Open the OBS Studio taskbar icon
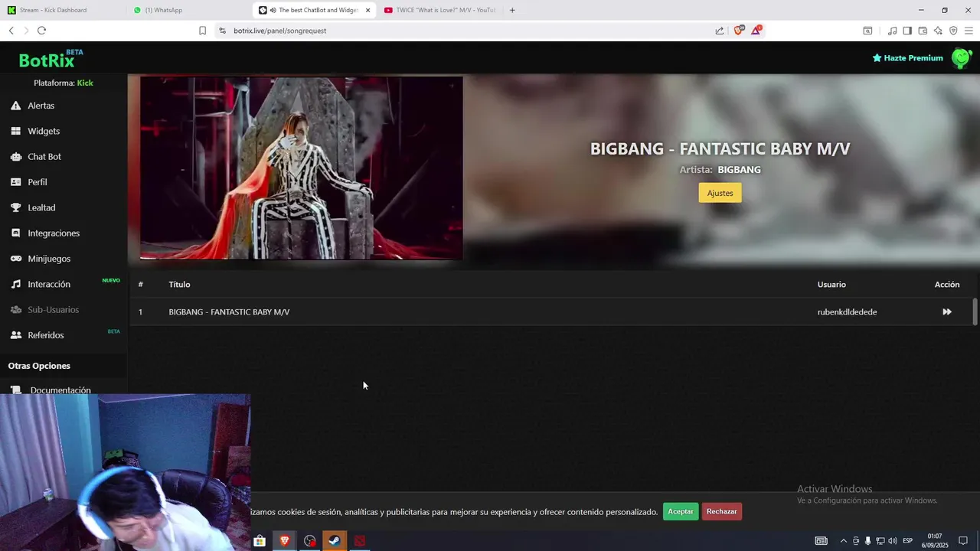The width and height of the screenshot is (980, 551). [309, 541]
